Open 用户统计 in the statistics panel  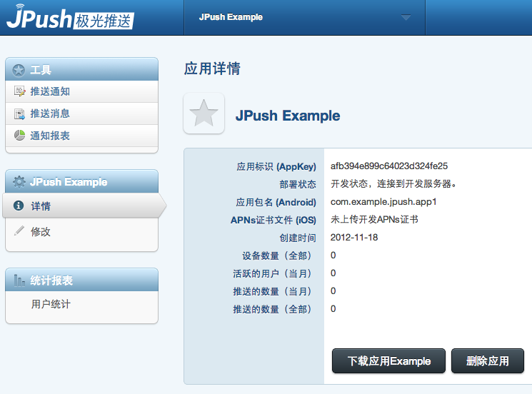pos(51,304)
